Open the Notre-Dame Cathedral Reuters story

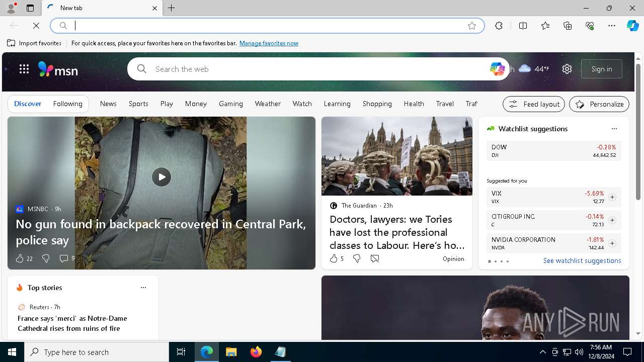pyautogui.click(x=72, y=323)
